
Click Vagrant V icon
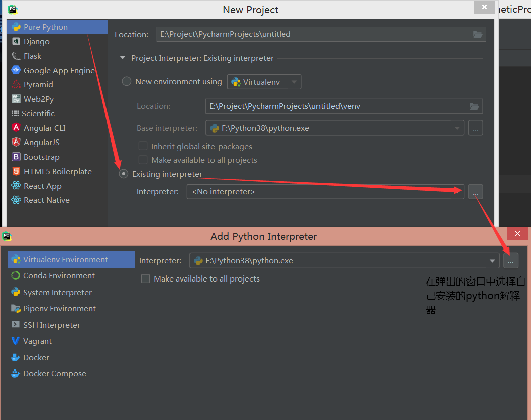click(x=16, y=341)
